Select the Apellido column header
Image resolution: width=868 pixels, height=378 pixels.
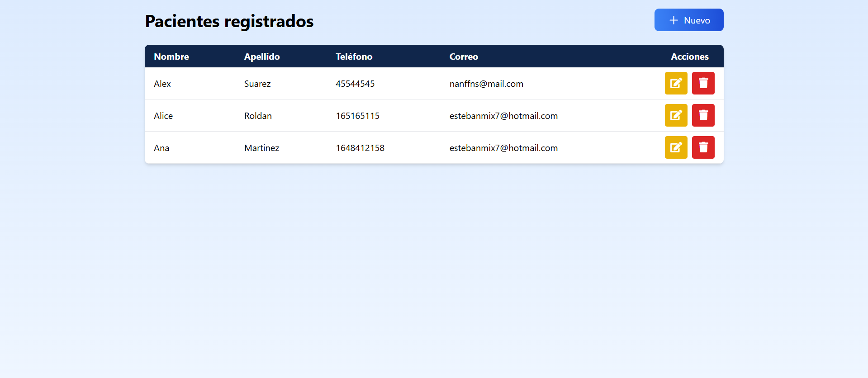[x=262, y=57]
